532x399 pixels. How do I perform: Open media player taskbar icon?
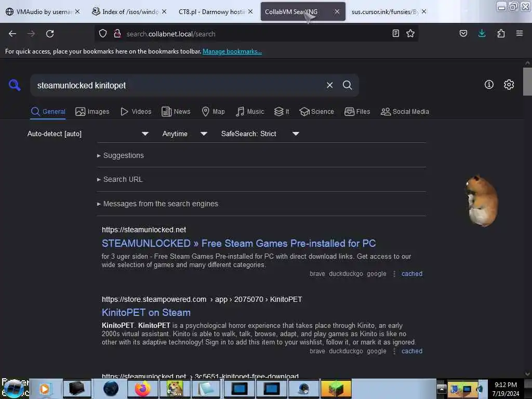(45, 389)
